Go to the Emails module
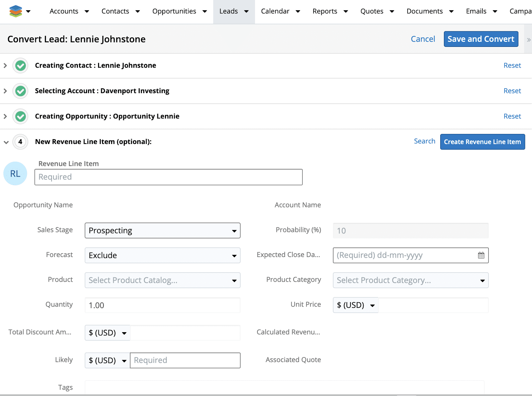Screen dimensions: 532x396 coord(476,11)
